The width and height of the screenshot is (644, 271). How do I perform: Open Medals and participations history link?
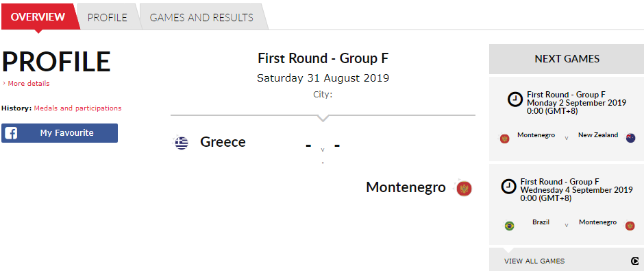coord(77,108)
